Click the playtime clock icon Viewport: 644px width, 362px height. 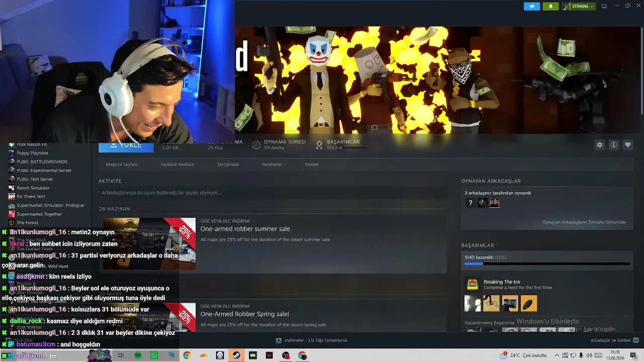coord(256,145)
